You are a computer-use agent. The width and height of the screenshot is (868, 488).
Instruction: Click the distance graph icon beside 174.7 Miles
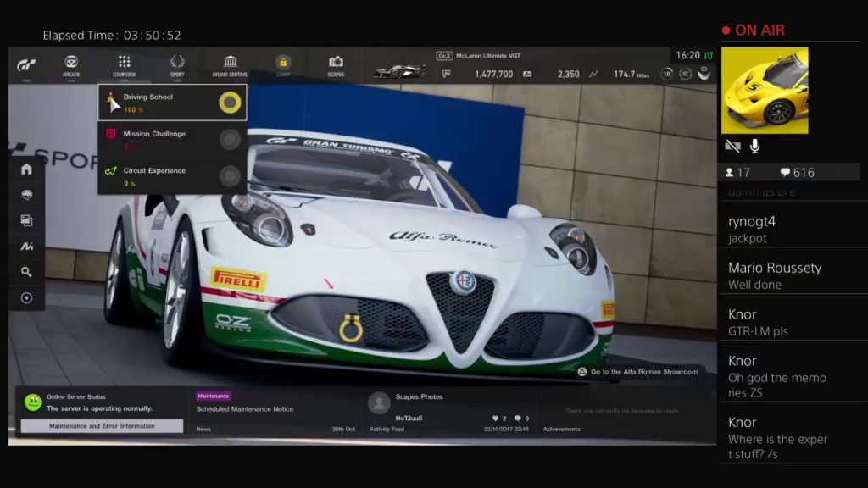pos(593,74)
